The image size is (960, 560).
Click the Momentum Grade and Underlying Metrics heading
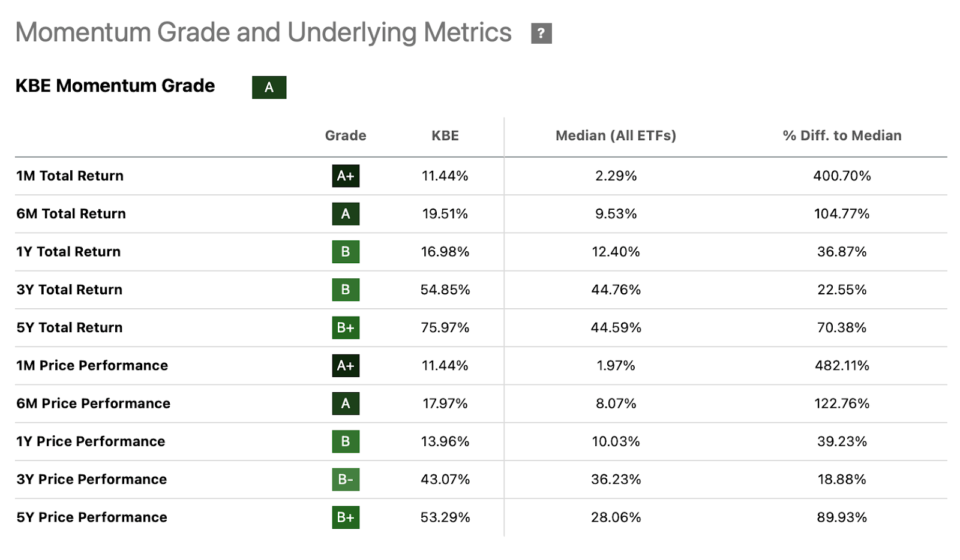263,33
